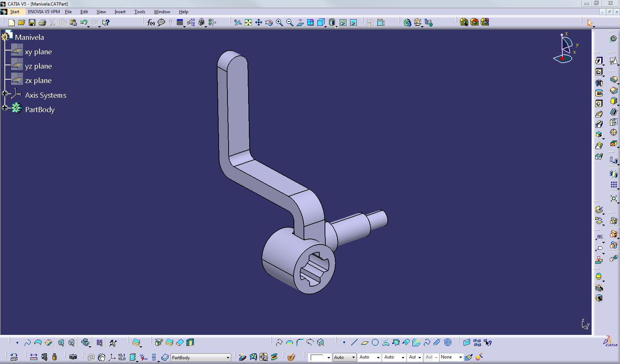Print using the printer icon

(42, 22)
